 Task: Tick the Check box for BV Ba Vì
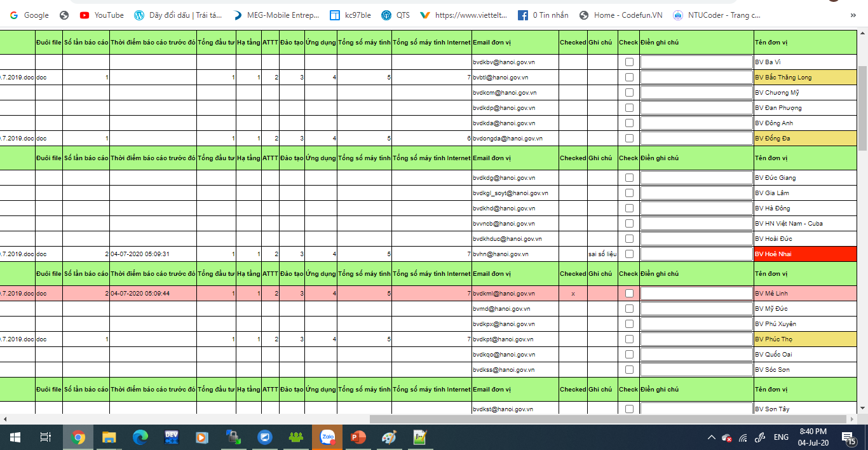pos(629,62)
